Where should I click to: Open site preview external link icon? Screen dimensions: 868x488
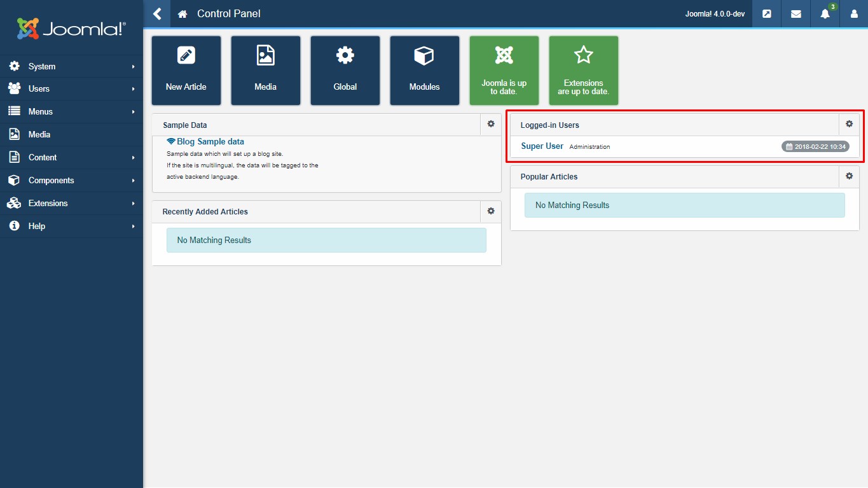767,13
